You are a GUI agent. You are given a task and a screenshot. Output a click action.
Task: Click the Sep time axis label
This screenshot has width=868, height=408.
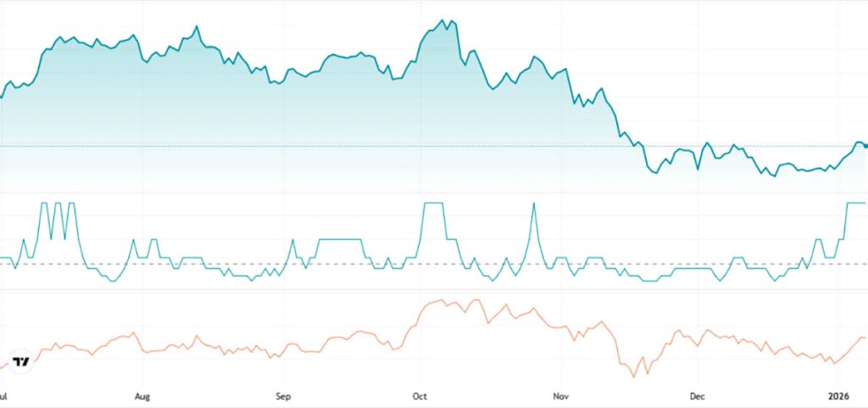coord(283,396)
